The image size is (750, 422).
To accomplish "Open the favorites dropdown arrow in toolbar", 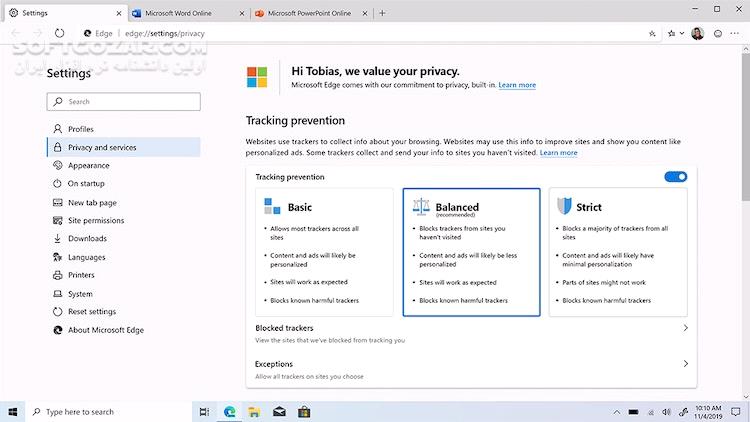I will coord(682,33).
